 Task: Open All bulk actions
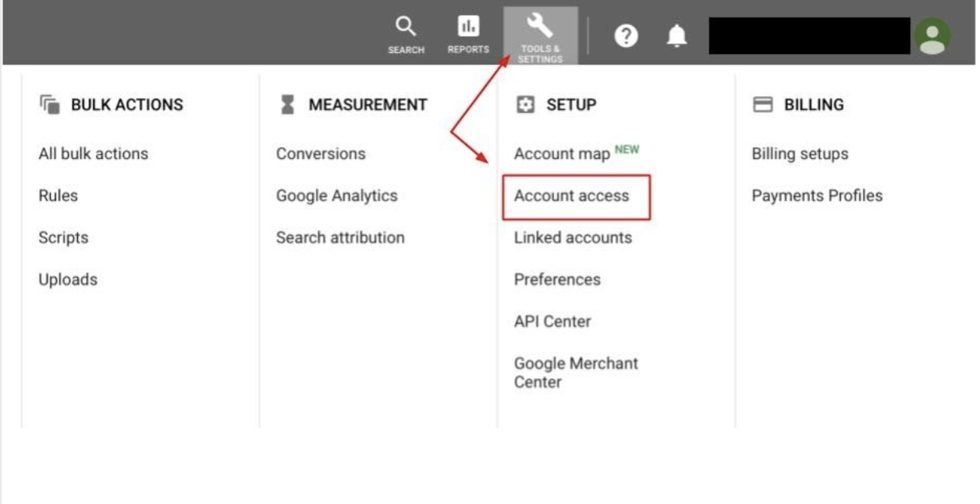[x=94, y=154]
